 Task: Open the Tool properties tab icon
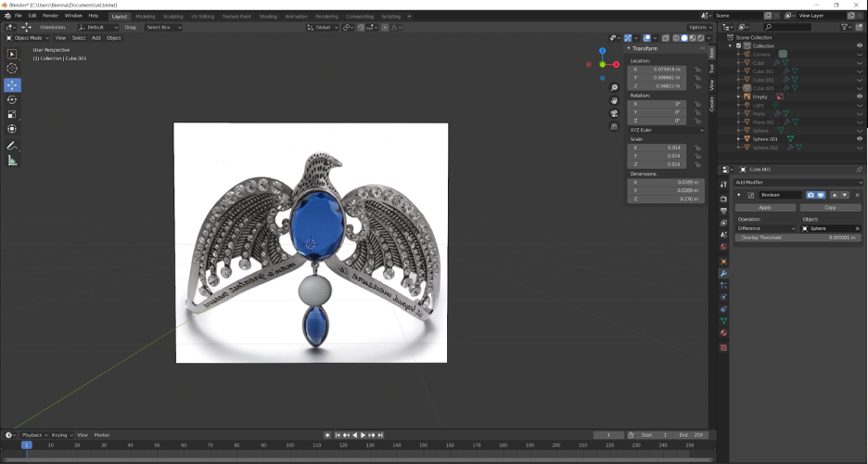pos(723,185)
